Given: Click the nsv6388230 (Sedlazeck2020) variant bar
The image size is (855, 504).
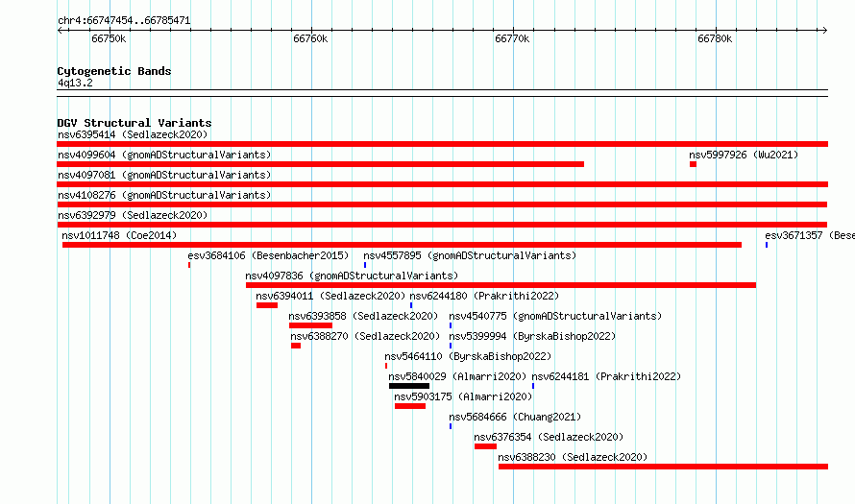Looking at the screenshot, I should click(663, 467).
